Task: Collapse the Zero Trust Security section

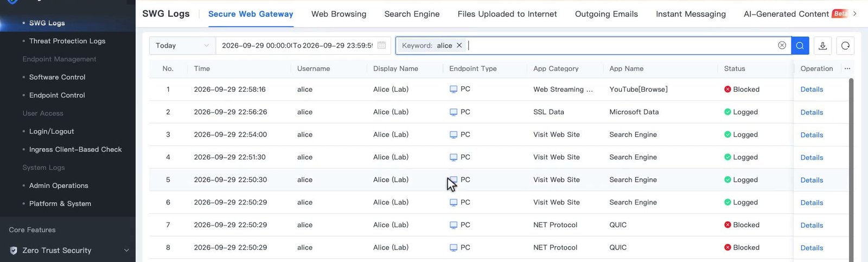Action: click(126, 251)
